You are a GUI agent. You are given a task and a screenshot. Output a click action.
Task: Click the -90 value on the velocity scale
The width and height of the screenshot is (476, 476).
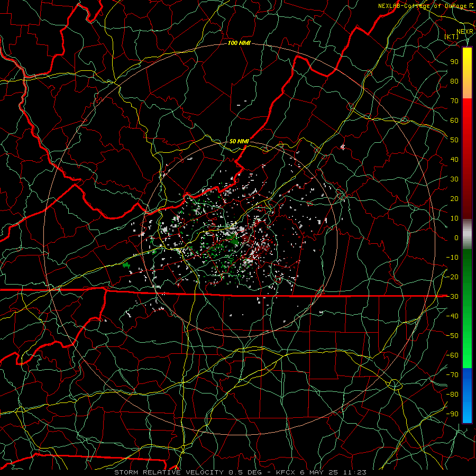pyautogui.click(x=452, y=414)
